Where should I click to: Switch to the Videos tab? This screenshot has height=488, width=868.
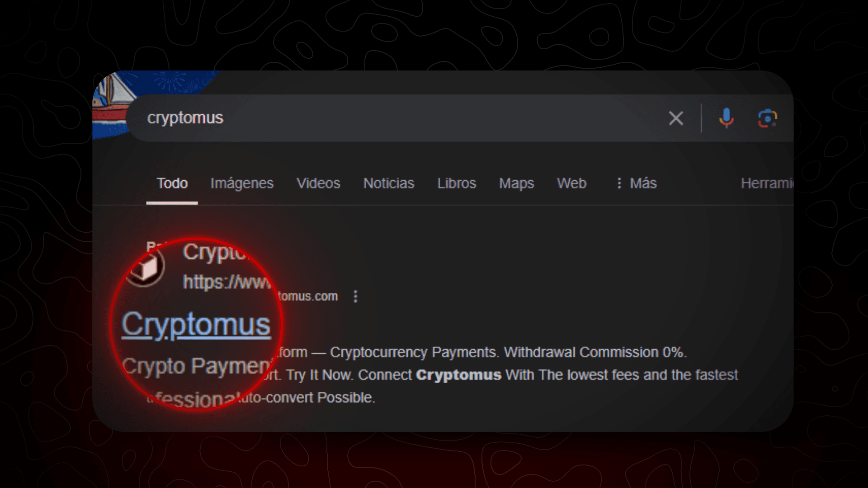[318, 183]
